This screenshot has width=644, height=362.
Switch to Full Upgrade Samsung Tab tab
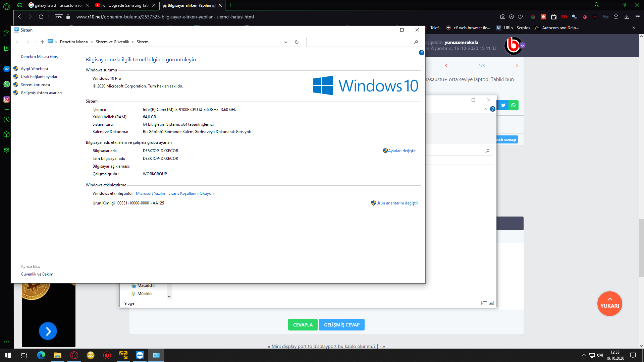pyautogui.click(x=125, y=5)
